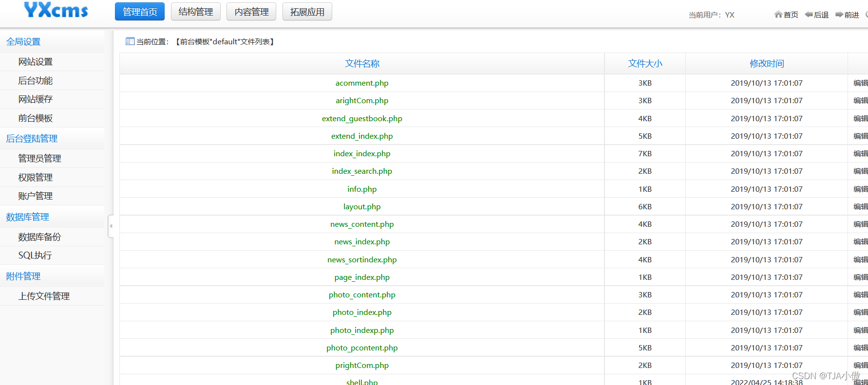Switch to the 内容管理 tab
Viewport: 868px width, 385px height.
[251, 12]
